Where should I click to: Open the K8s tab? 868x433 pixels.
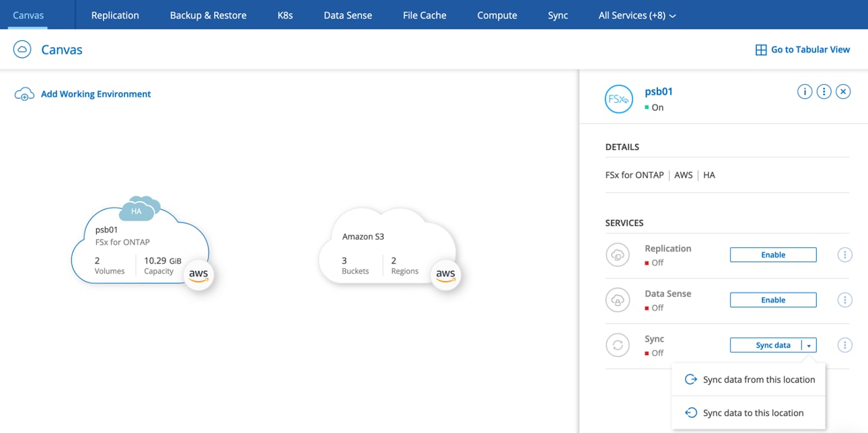[x=285, y=15]
